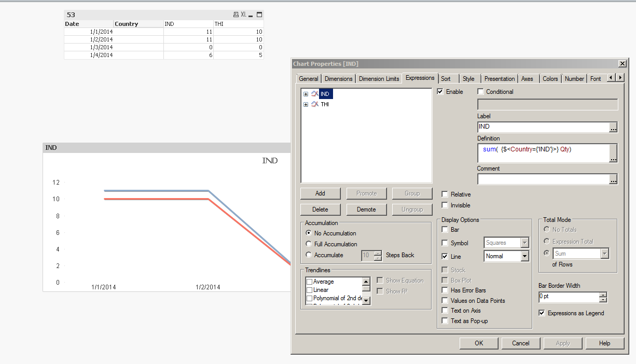Switch to the Dimensions tab
Image resolution: width=636 pixels, height=364 pixels.
pos(338,79)
